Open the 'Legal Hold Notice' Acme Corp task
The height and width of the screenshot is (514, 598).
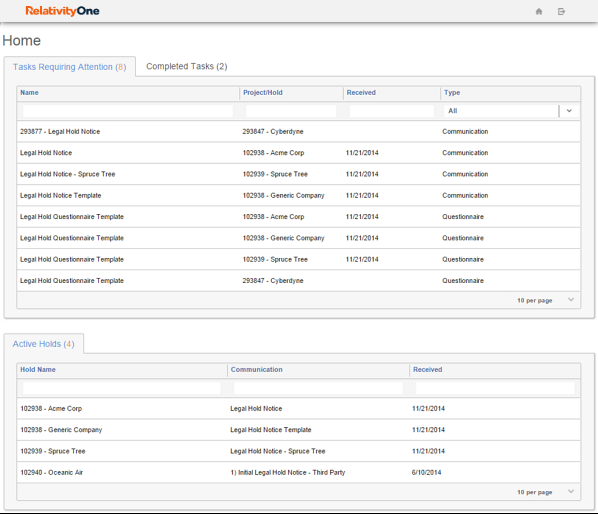point(46,153)
